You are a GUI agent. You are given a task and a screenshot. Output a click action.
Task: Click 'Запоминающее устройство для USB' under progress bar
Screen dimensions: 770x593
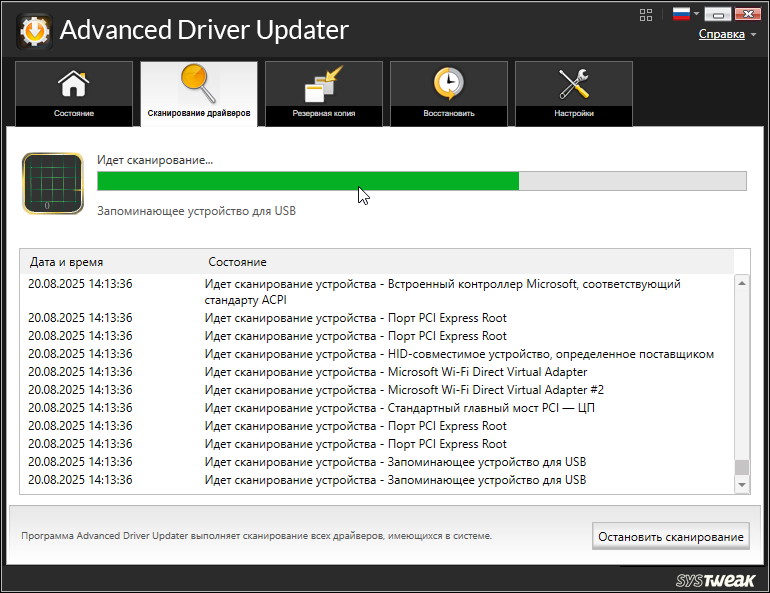pos(196,211)
